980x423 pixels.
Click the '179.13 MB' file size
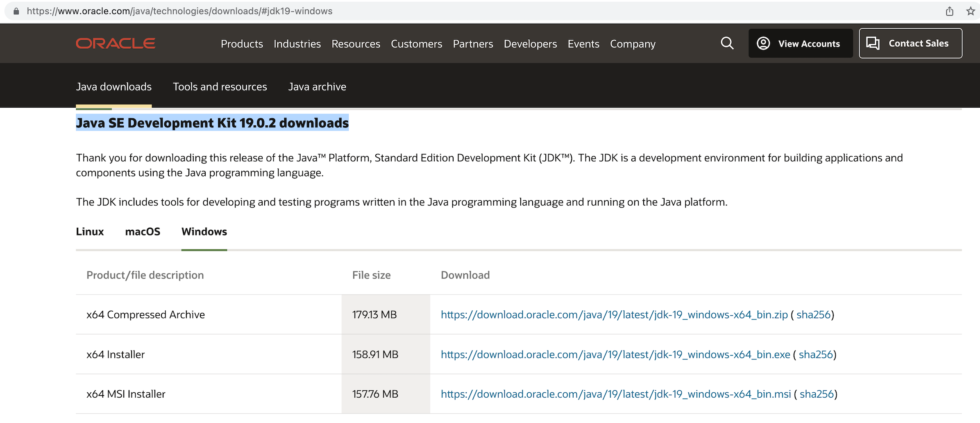click(374, 314)
